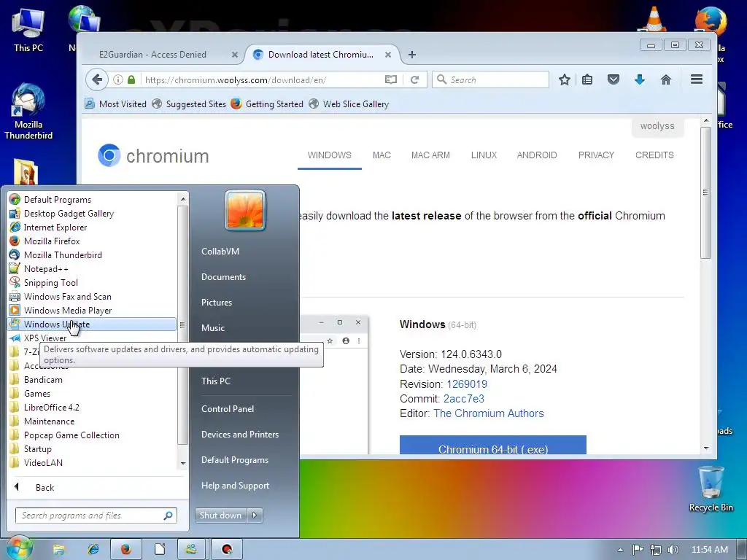Click the Firefox back arrow button
747x560 pixels.
97,79
